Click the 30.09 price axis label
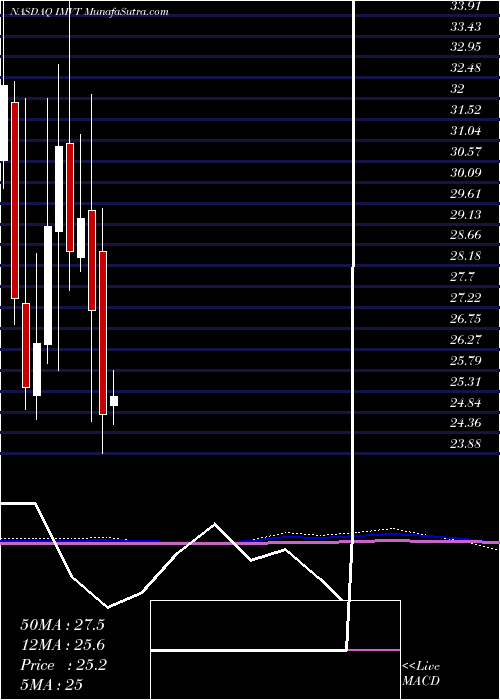The width and height of the screenshot is (500, 700). click(466, 172)
